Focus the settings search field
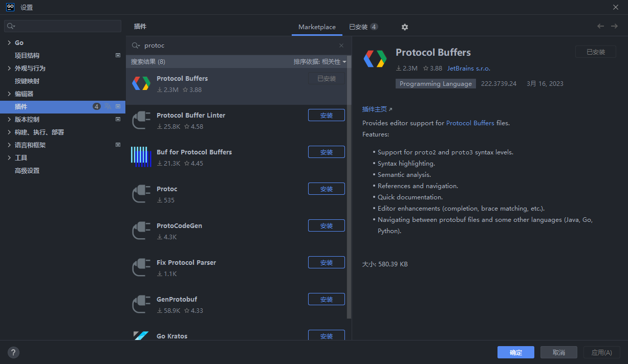This screenshot has height=364, width=628. pos(62,26)
